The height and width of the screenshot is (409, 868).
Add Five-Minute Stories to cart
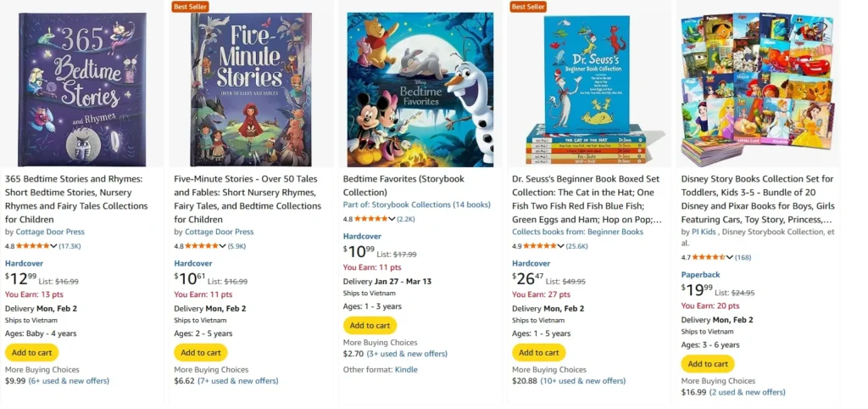tap(201, 353)
